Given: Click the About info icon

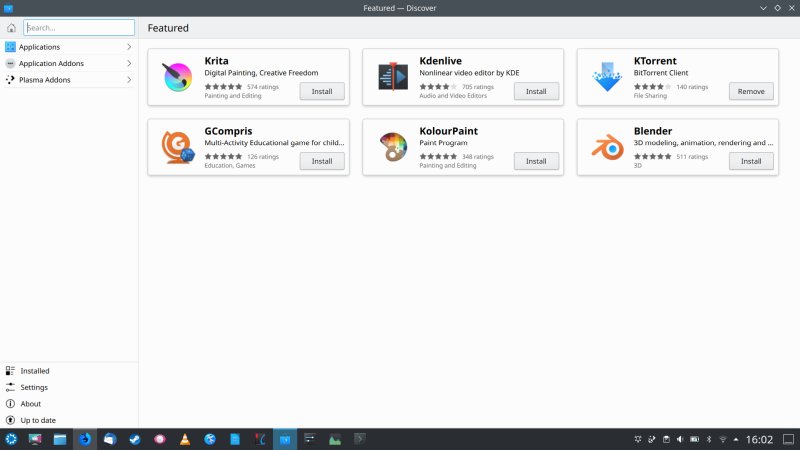Looking at the screenshot, I should (10, 404).
